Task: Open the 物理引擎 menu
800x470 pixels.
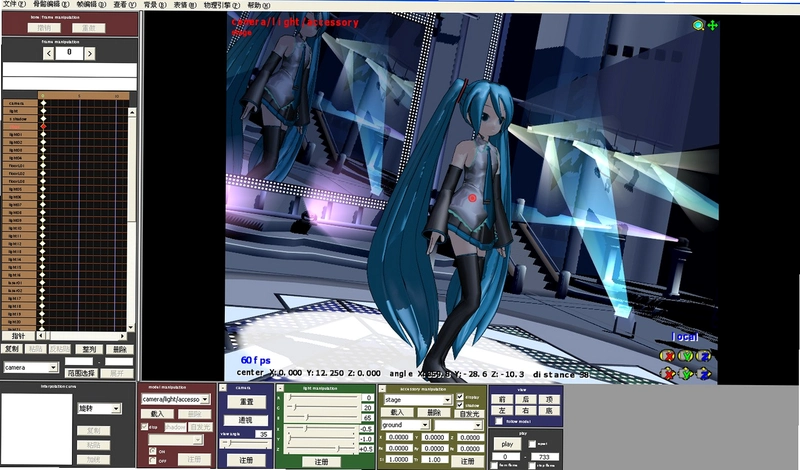Action: coord(221,5)
